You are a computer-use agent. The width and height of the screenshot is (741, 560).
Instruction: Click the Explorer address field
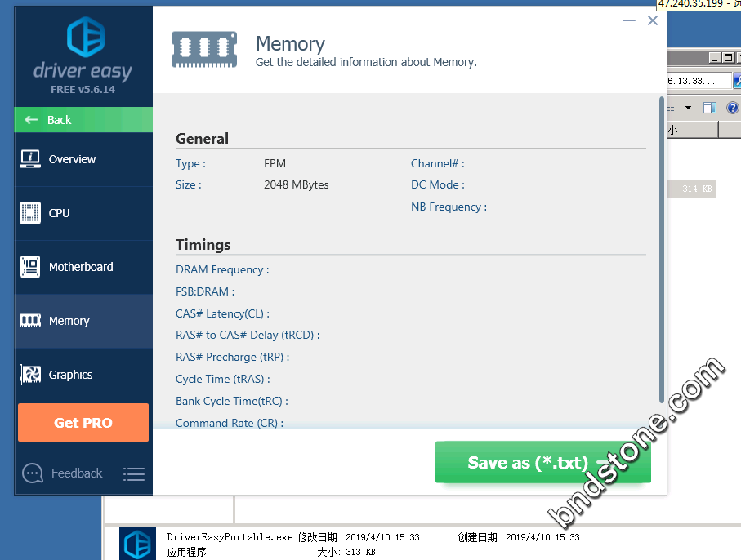click(x=693, y=81)
